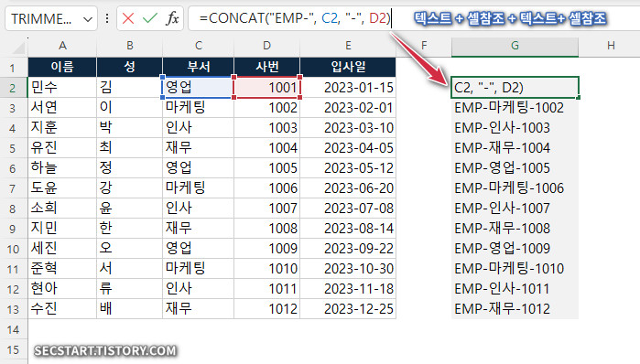Cancel the formula entry with X icon
Image resolution: width=640 pixels, height=364 pixels.
(x=128, y=18)
